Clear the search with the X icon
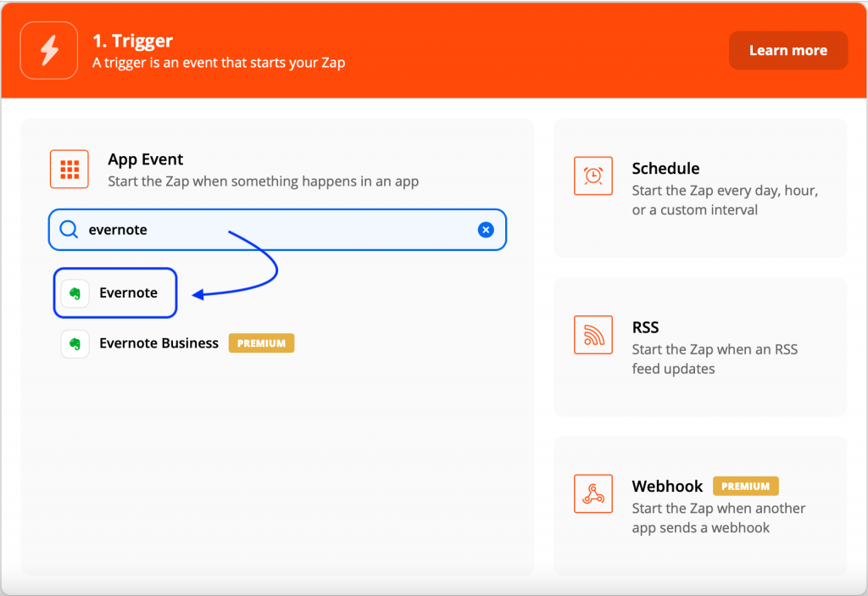The image size is (868, 596). click(x=486, y=230)
